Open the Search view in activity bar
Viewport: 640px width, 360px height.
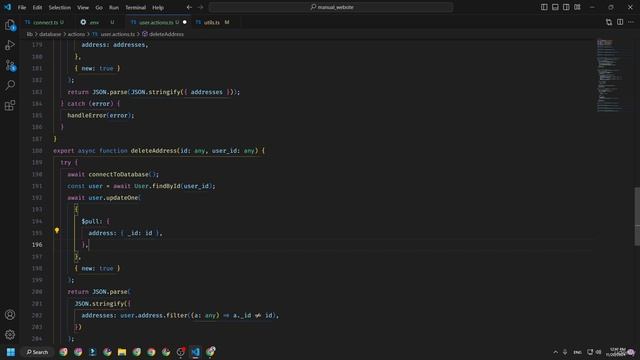[x=10, y=85]
